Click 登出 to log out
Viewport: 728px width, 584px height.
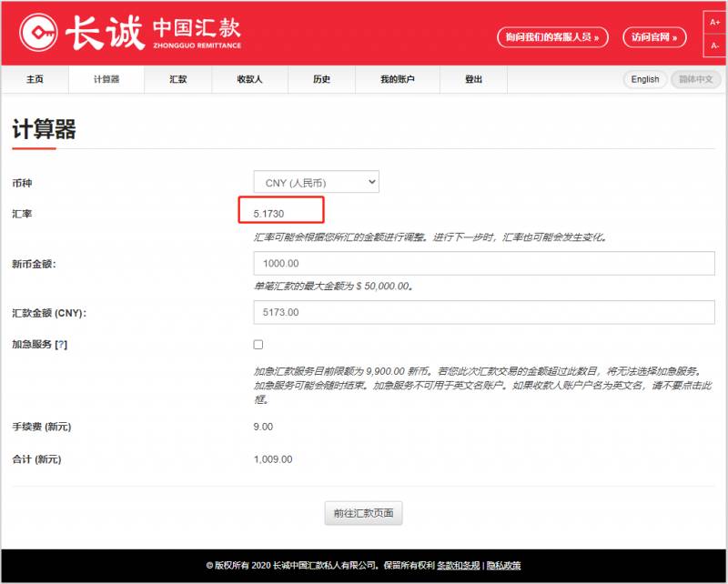tap(473, 79)
